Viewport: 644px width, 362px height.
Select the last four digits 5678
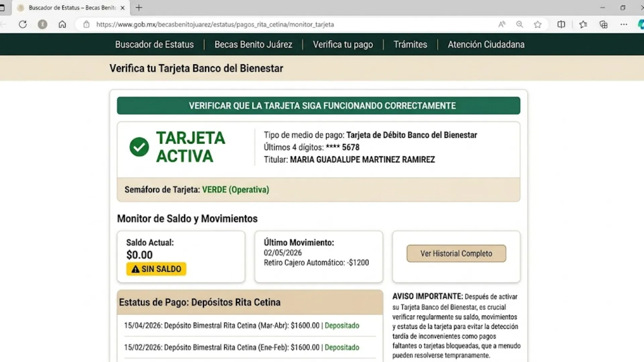click(351, 147)
